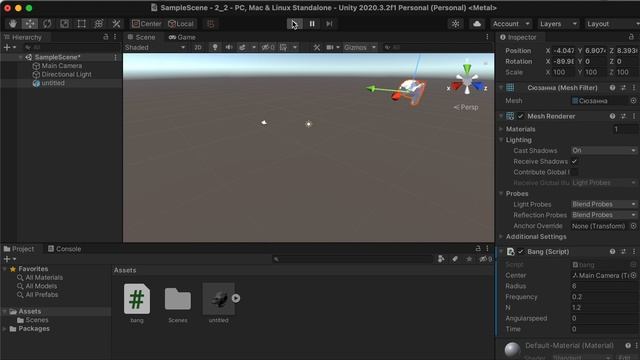
Task: Click the Radius value field
Action: [603, 286]
